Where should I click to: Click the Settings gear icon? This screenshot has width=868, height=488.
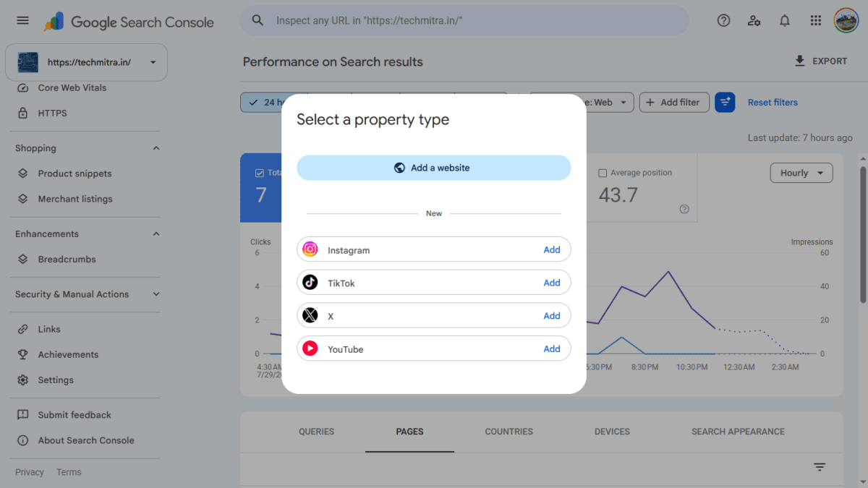[x=23, y=380]
